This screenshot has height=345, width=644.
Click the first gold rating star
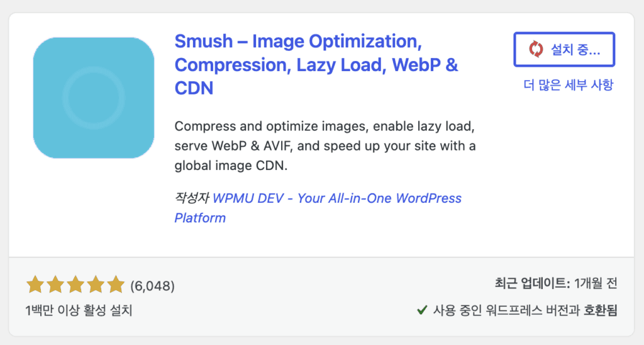coord(35,285)
